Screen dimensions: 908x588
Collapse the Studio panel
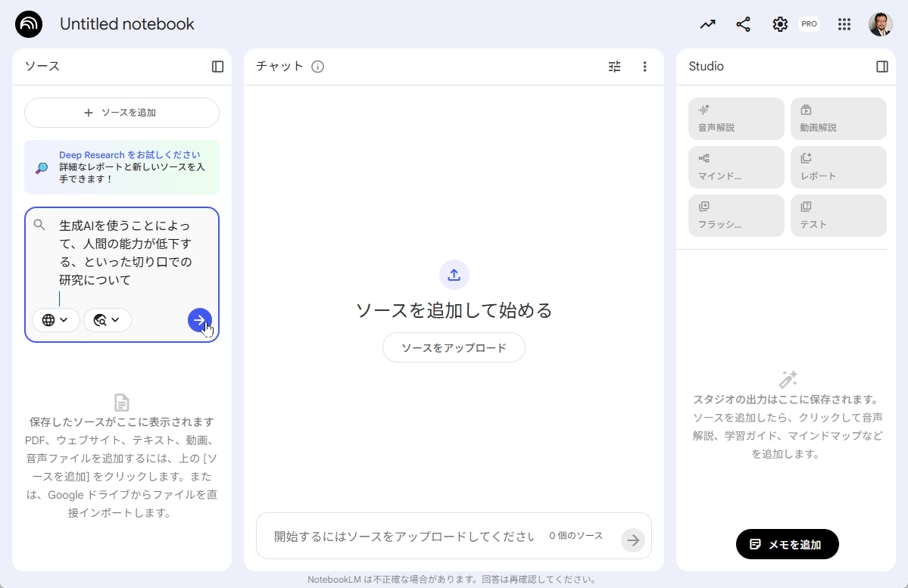click(882, 67)
